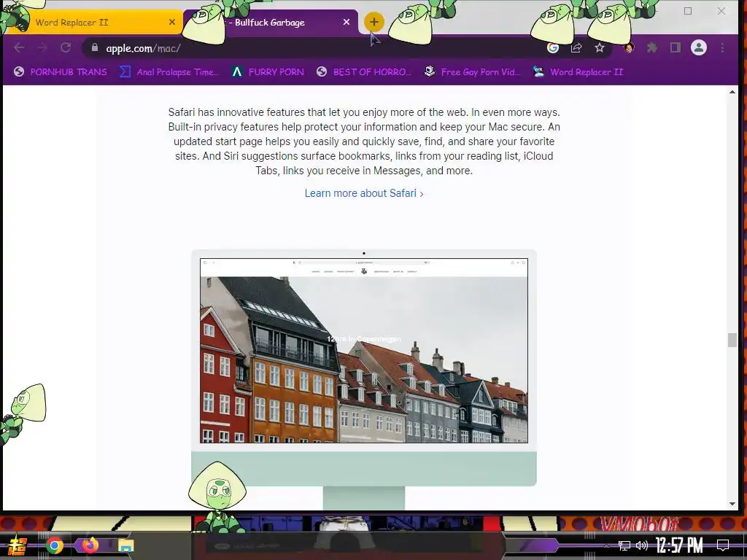Close the Bullfuck Garbage tab
Viewport: 747px width, 560px height.
[347, 22]
